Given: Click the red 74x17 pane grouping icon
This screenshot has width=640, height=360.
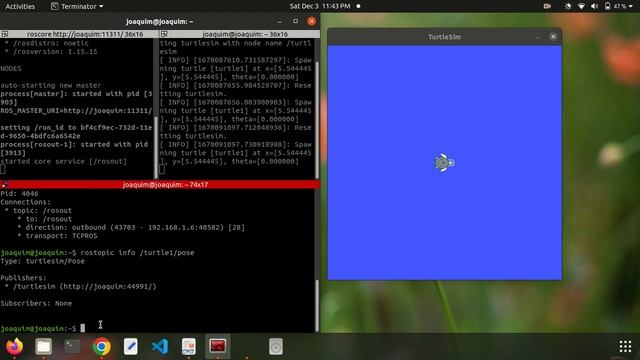Looking at the screenshot, I should [4, 184].
